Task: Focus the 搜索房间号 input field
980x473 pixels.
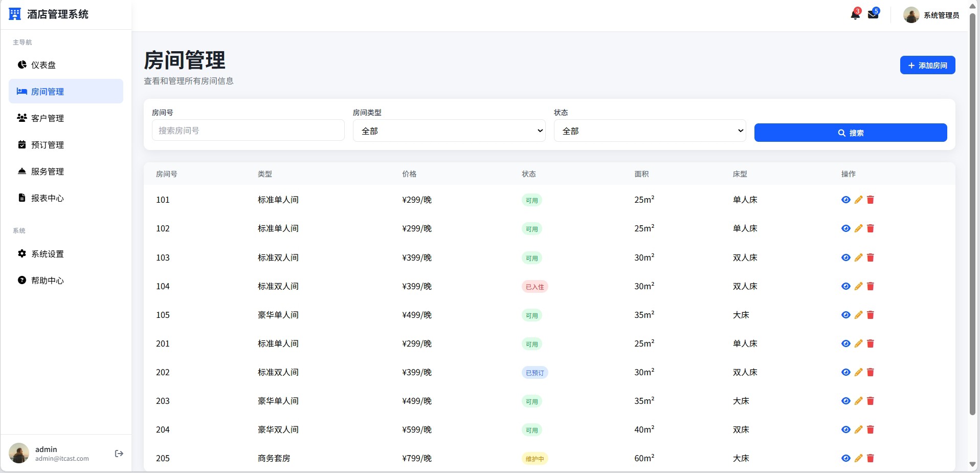Action: 248,131
